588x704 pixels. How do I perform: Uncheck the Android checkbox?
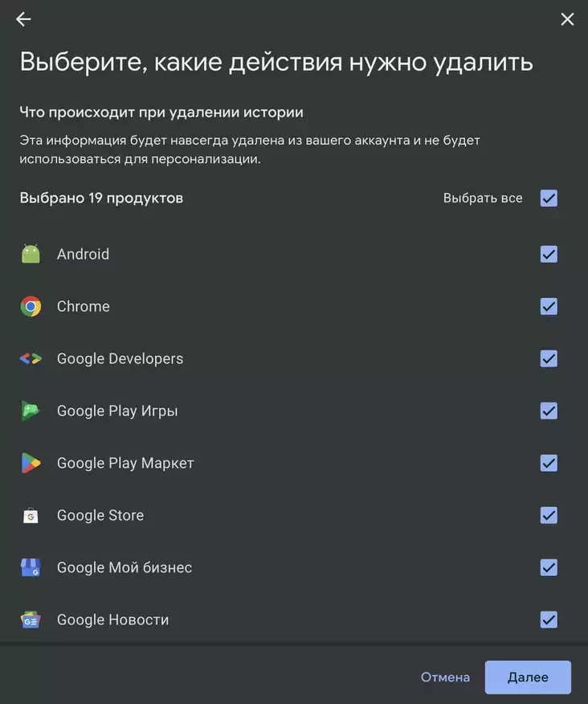[x=549, y=254]
